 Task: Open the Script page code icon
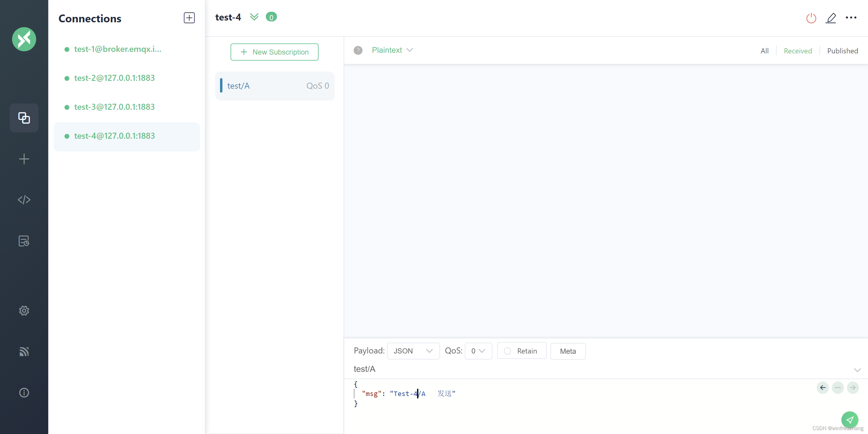coord(24,200)
